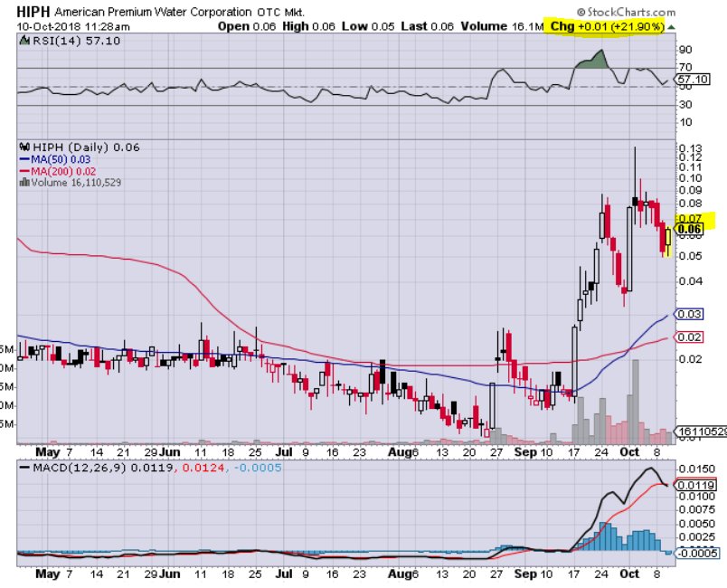Click the Low 0.05 value
This screenshot has height=588, width=727.
(368, 26)
